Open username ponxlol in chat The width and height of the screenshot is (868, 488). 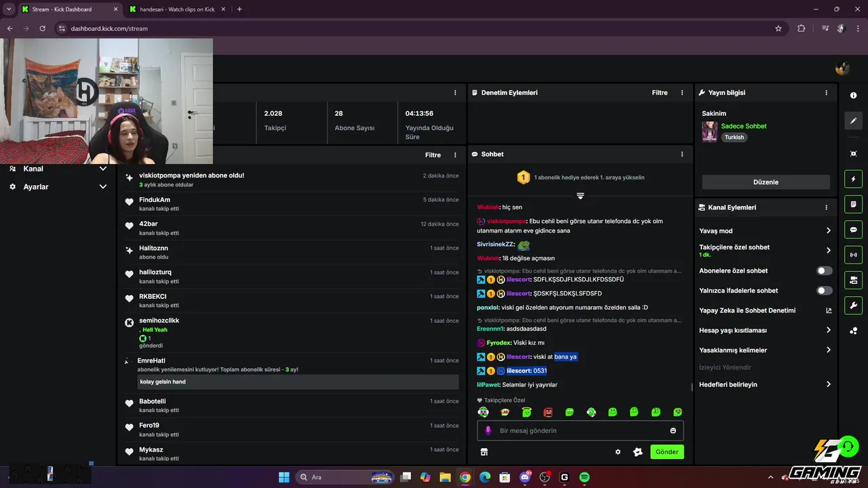[488, 307]
